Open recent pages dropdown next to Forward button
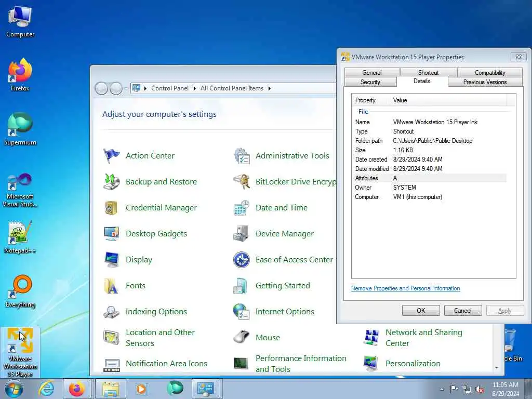Image resolution: width=532 pixels, height=399 pixels. (x=126, y=88)
